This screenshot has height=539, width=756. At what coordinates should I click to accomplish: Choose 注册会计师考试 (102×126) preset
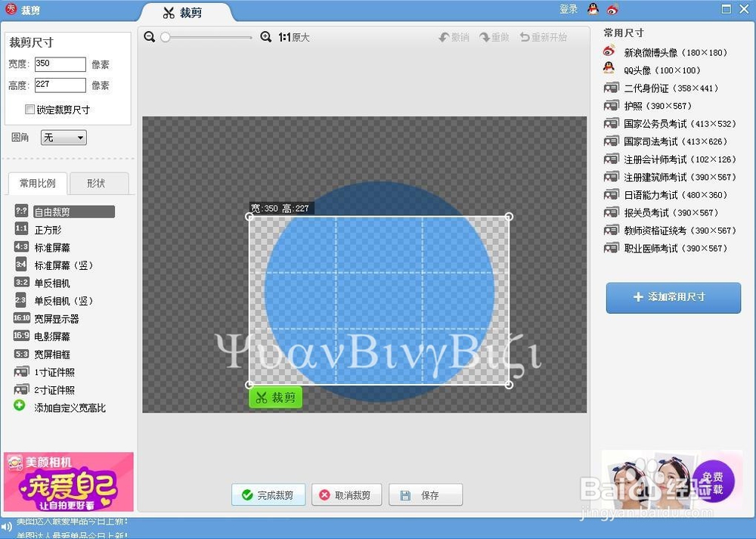pyautogui.click(x=670, y=160)
